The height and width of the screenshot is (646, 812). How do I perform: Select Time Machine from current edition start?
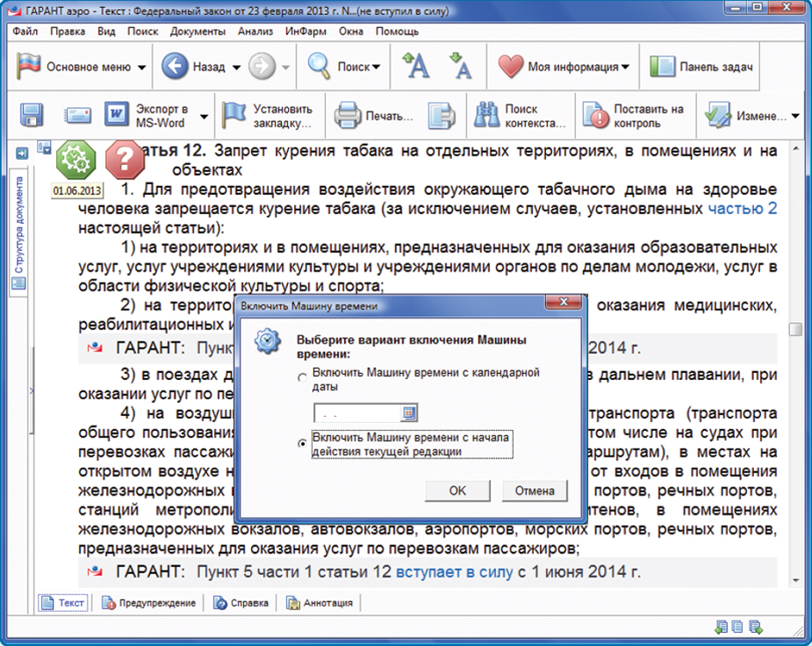[x=303, y=444]
